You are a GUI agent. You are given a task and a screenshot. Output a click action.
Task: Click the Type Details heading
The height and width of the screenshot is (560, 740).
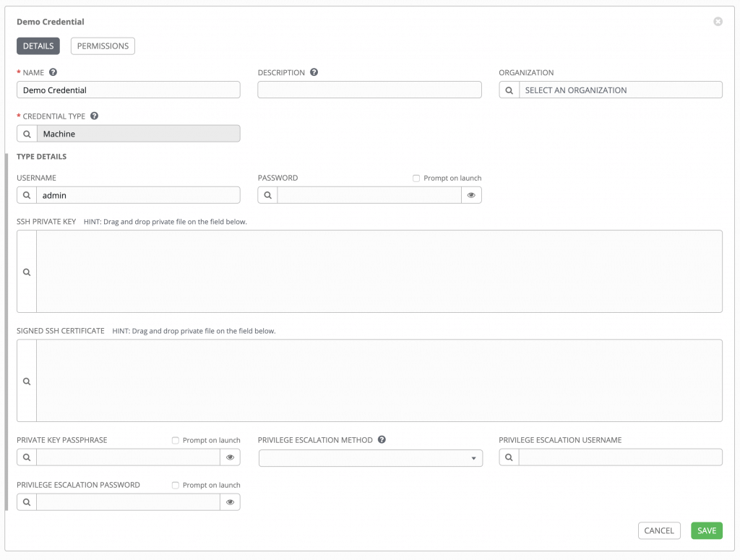pyautogui.click(x=41, y=157)
